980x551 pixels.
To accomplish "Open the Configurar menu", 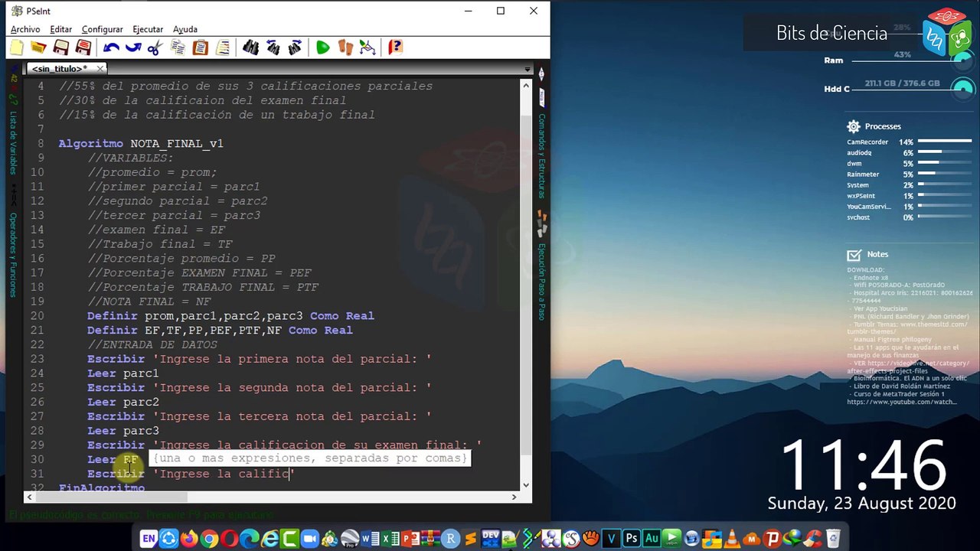I will coord(102,29).
